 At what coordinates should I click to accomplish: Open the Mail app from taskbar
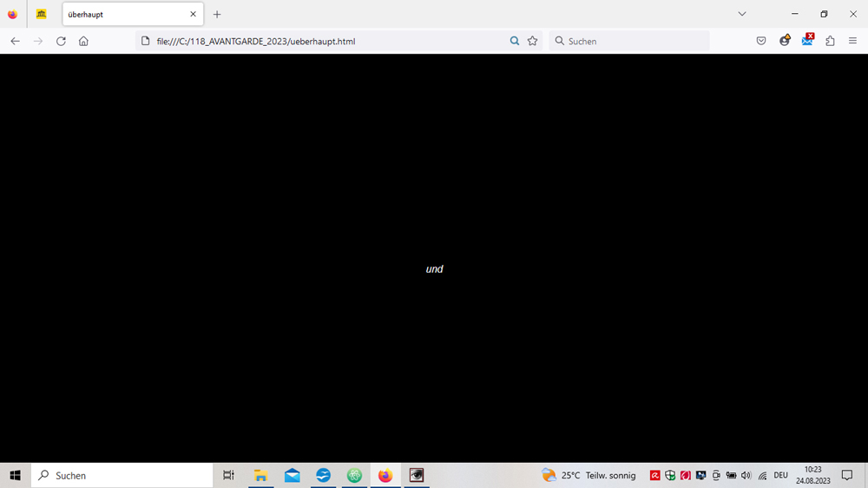pos(292,475)
